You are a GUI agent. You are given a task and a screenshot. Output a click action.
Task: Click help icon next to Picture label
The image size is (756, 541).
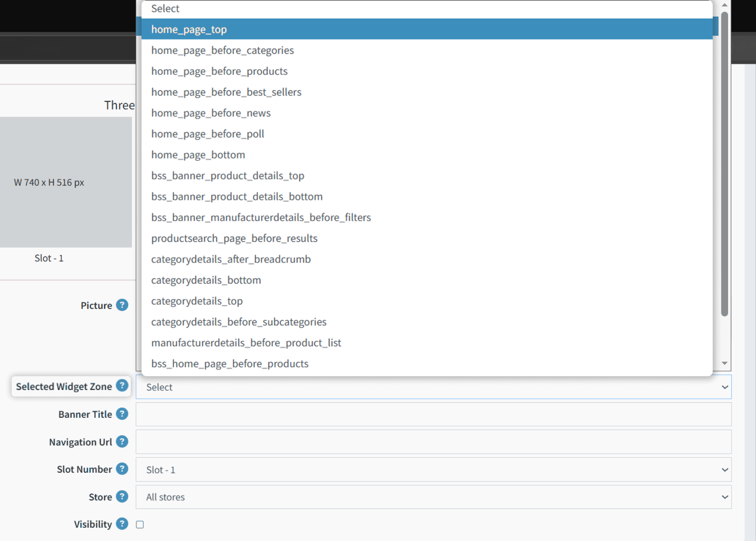122,305
